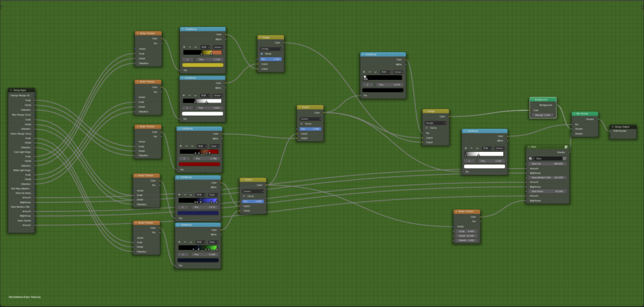This screenshot has width=644, height=307.
Task: Add a color stop to the blue ColorRamp
Action: point(180,195)
